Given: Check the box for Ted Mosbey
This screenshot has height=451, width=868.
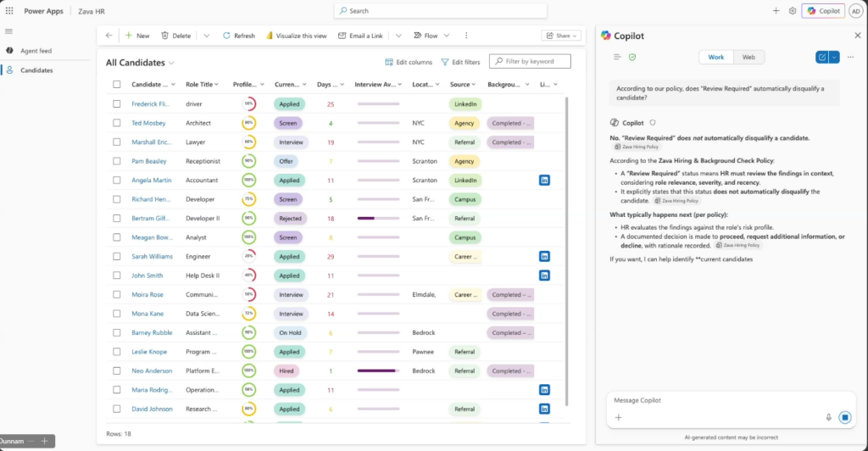Looking at the screenshot, I should point(117,123).
